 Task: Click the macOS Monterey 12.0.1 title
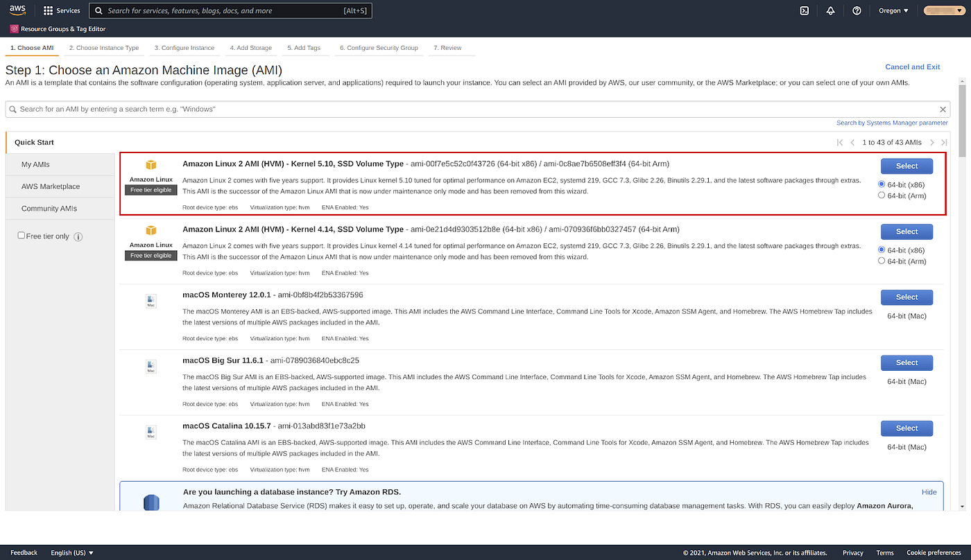click(227, 295)
